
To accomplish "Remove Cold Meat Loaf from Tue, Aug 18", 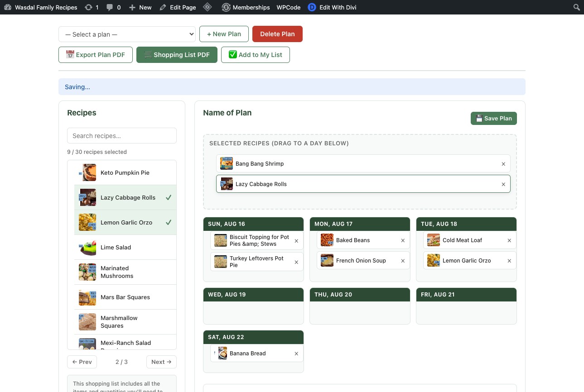I will click(509, 240).
